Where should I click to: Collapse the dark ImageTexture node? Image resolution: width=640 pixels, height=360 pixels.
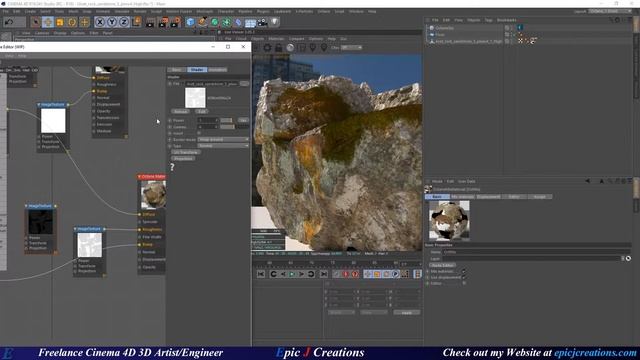pos(27,206)
